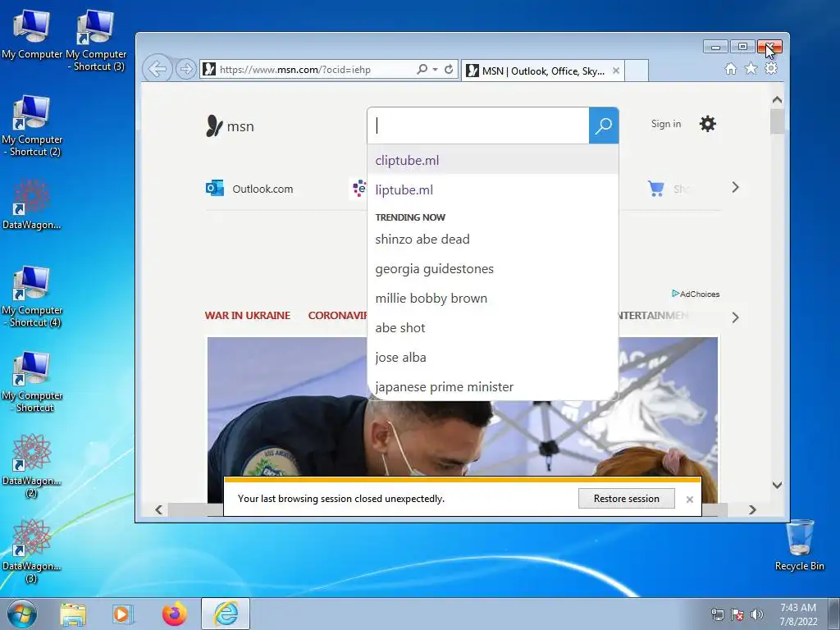Click the vertical scrollbar down arrow
Image resolution: width=840 pixels, height=630 pixels.
777,485
